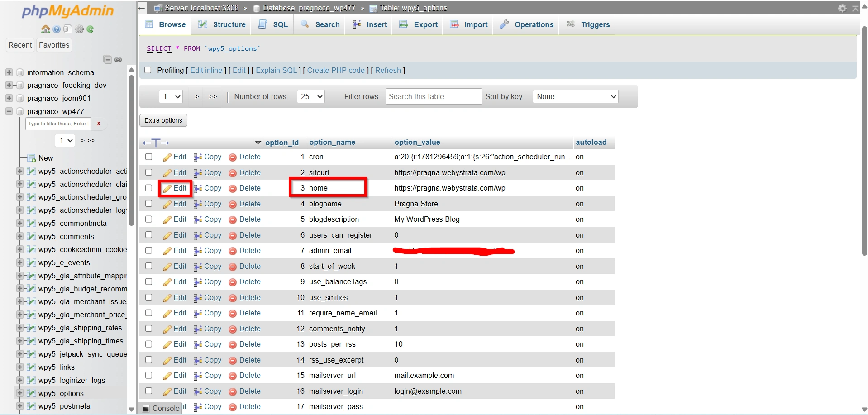The width and height of the screenshot is (868, 415).
Task: Toggle the Profiling checkbox
Action: [x=148, y=70]
